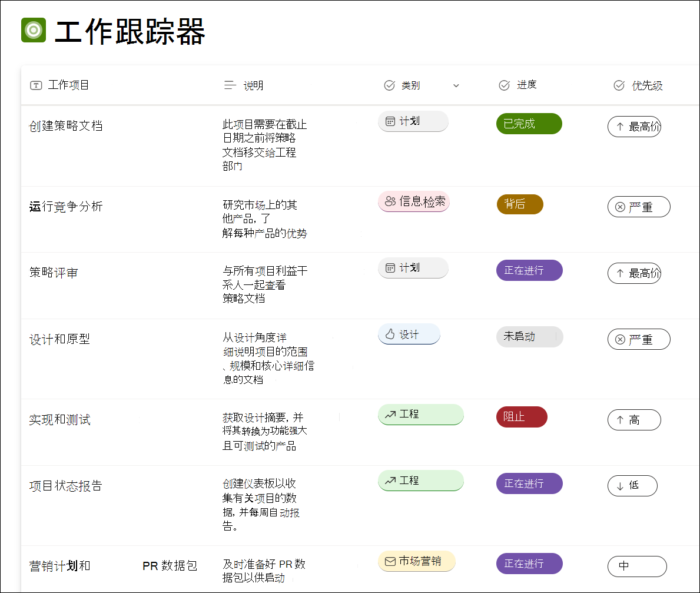
Task: Select the 营销计划和 work item
Action: (60, 566)
